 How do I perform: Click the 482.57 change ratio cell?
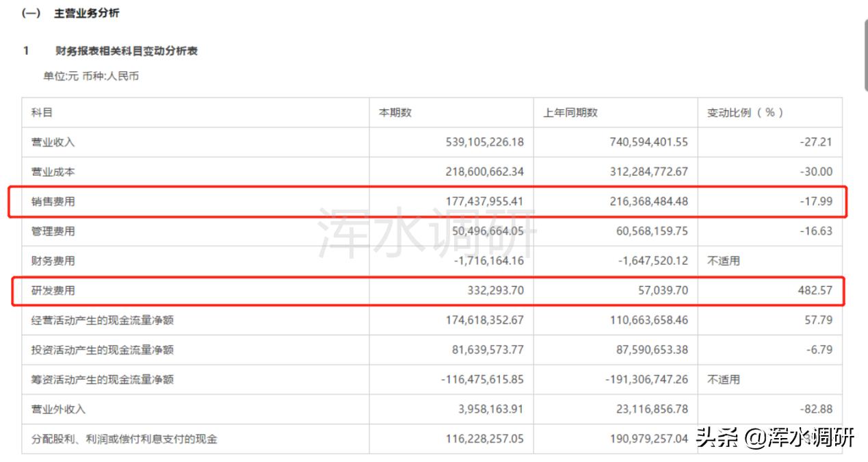click(x=815, y=291)
